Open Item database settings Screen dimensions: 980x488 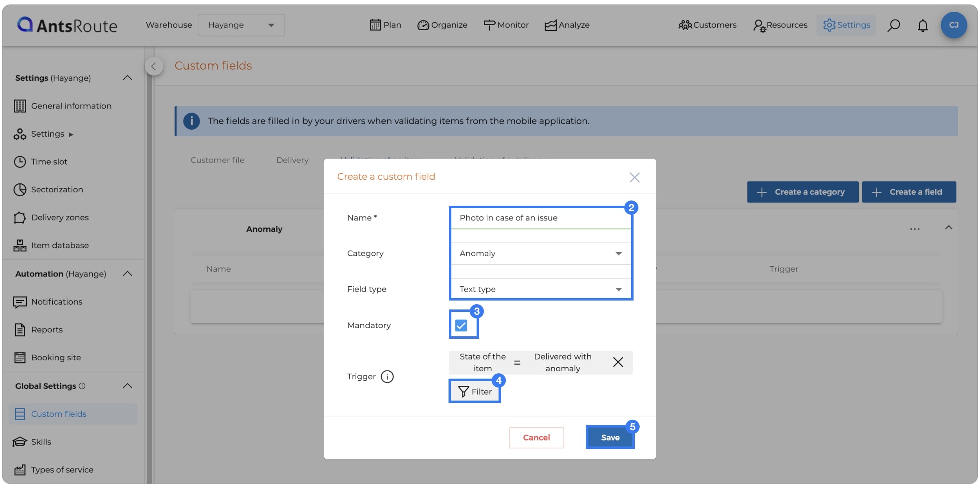pyautogui.click(x=51, y=245)
